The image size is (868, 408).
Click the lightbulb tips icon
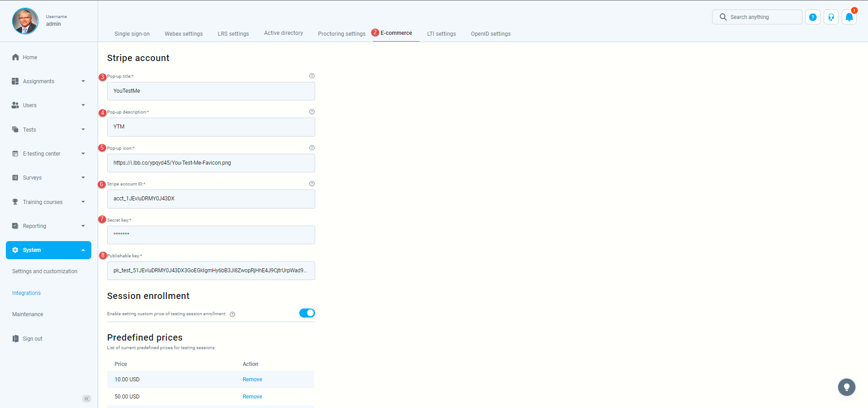(x=846, y=387)
